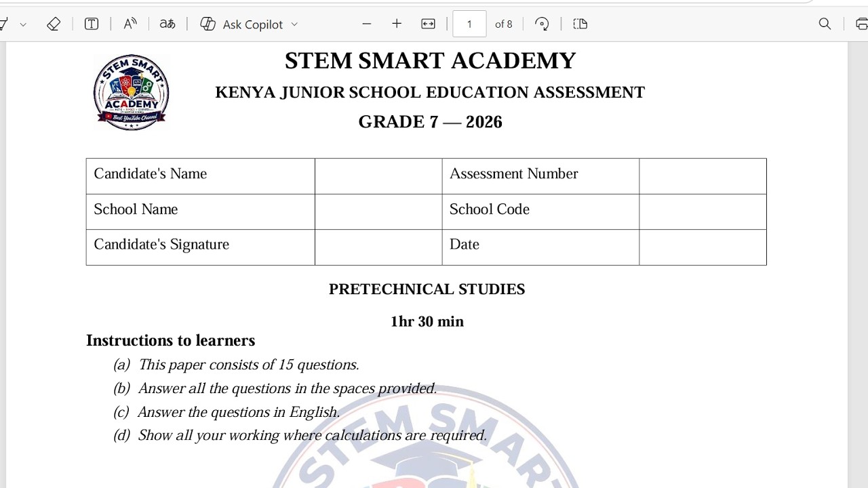The height and width of the screenshot is (488, 868).
Task: Click 'KENYA JUNIOR SCHOOL EDUCATION ASSESSMENT' line
Action: click(430, 93)
